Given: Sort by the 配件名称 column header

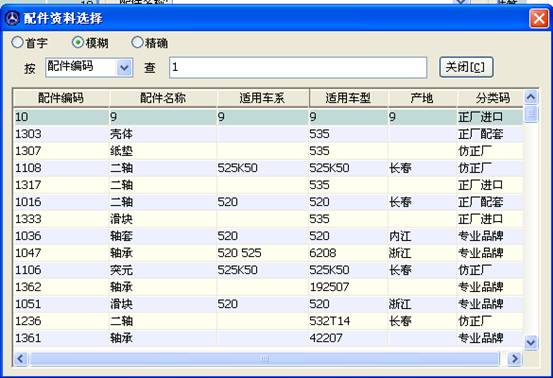Looking at the screenshot, I should 163,98.
